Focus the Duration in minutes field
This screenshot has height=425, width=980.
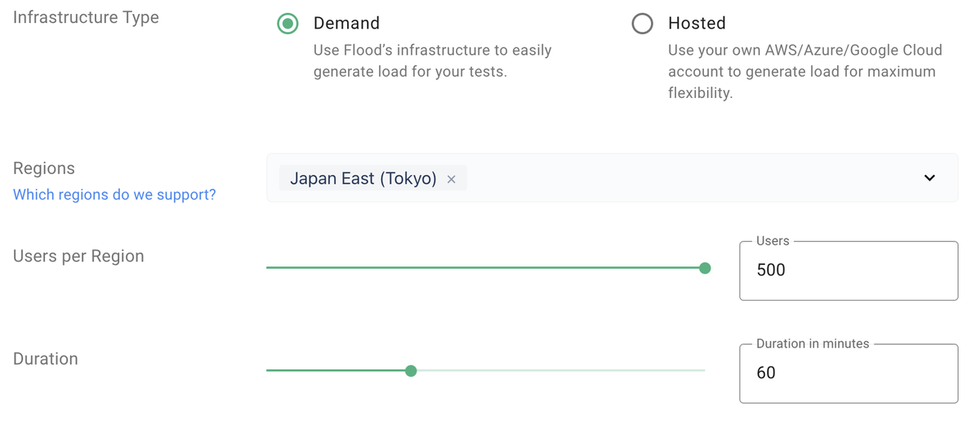point(849,374)
